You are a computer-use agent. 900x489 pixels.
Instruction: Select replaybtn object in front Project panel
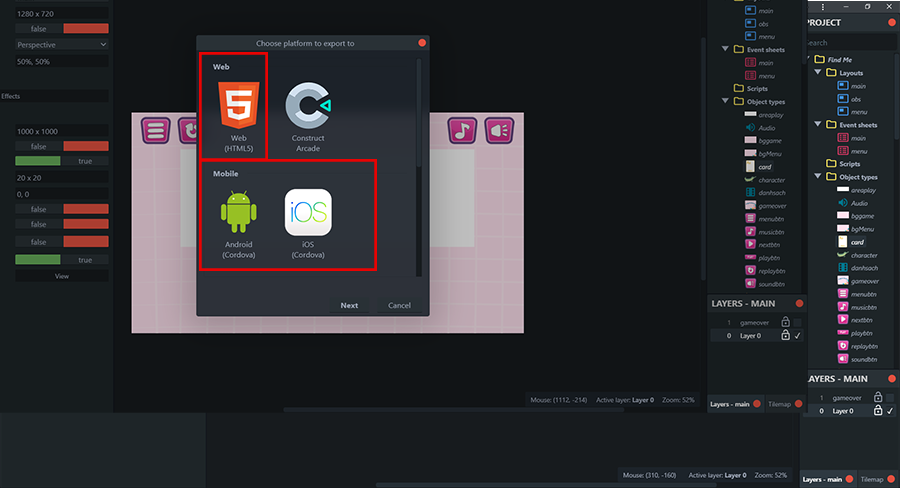(x=858, y=347)
